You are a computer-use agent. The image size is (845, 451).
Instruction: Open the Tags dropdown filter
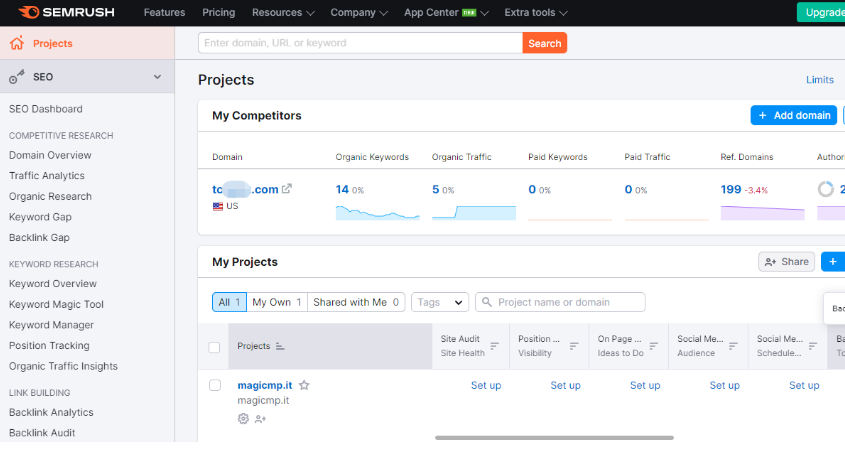point(440,302)
